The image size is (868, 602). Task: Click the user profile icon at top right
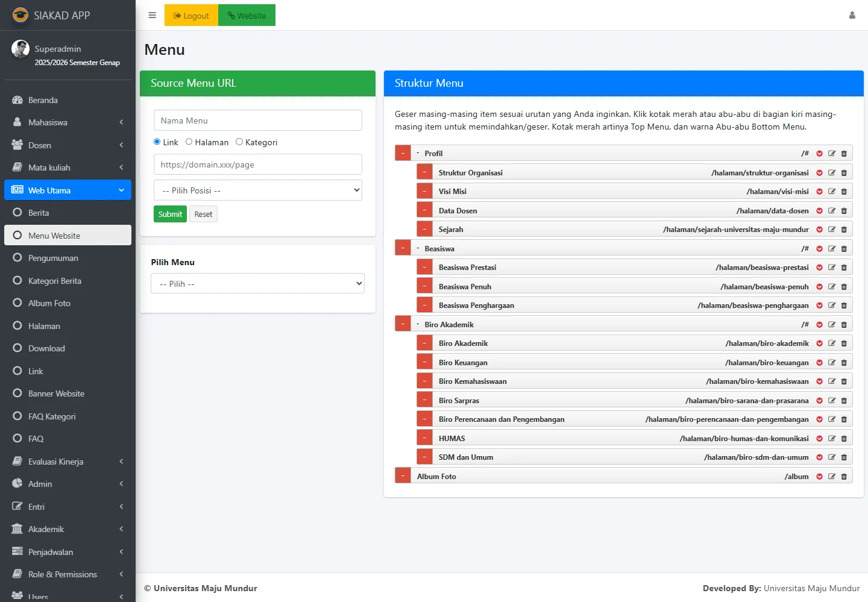(852, 15)
